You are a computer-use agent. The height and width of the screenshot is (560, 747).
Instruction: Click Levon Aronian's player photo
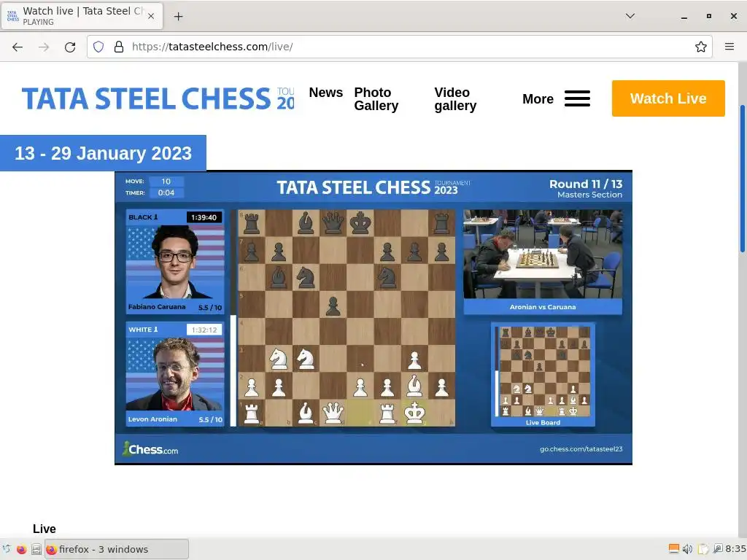(175, 374)
